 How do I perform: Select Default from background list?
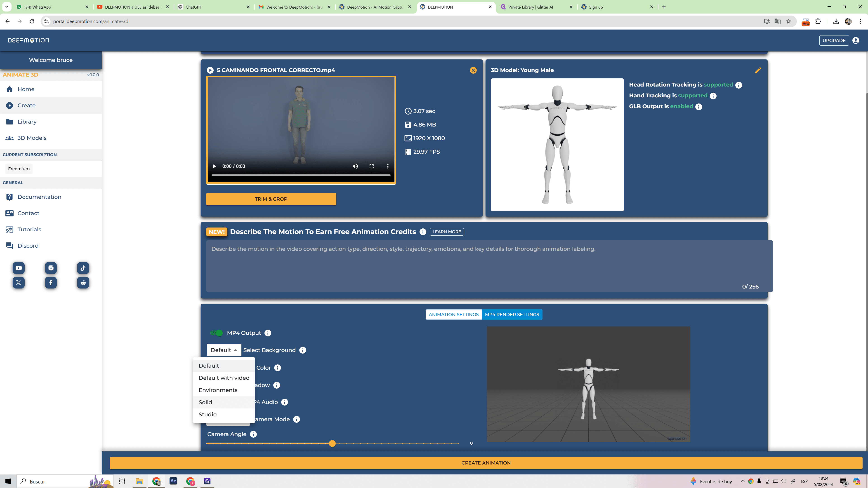[x=224, y=366]
